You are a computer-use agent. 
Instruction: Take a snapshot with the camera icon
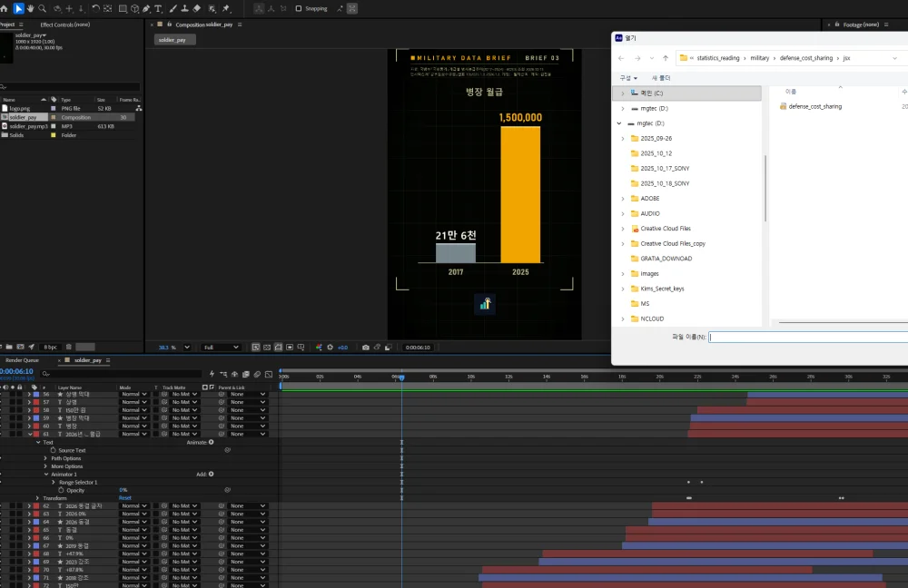click(x=365, y=348)
